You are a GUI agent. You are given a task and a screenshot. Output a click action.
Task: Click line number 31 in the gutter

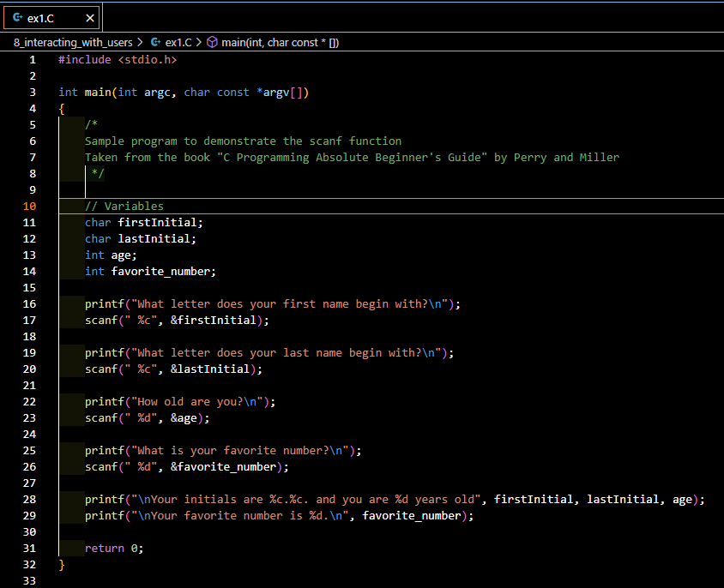(x=30, y=548)
